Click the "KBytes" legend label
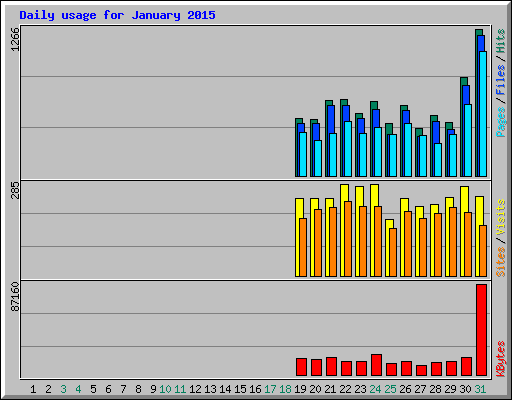The width and height of the screenshot is (512, 400). tap(500, 359)
